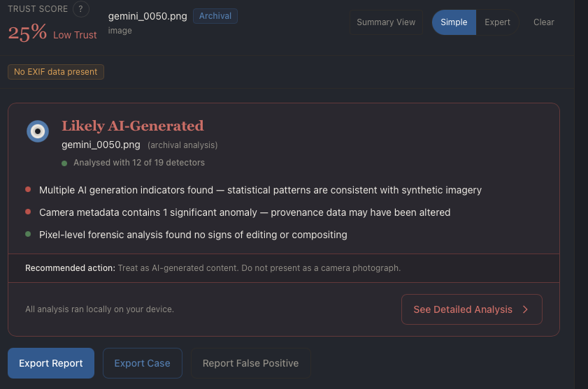
Task: Open the Trust Score help question mark
Action: pos(80,9)
